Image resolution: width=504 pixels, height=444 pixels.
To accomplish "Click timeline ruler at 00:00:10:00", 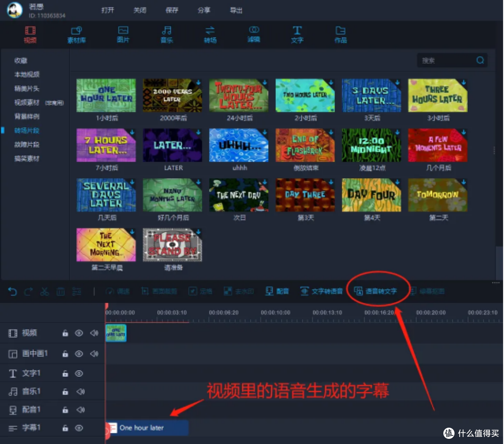I will pyautogui.click(x=275, y=312).
